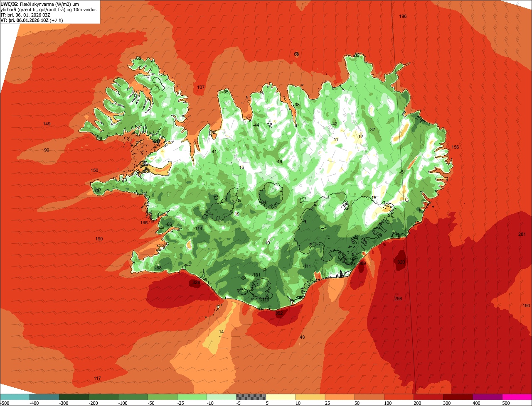Select the '-49' map value
The image size is (532, 406).
coord(279,161)
